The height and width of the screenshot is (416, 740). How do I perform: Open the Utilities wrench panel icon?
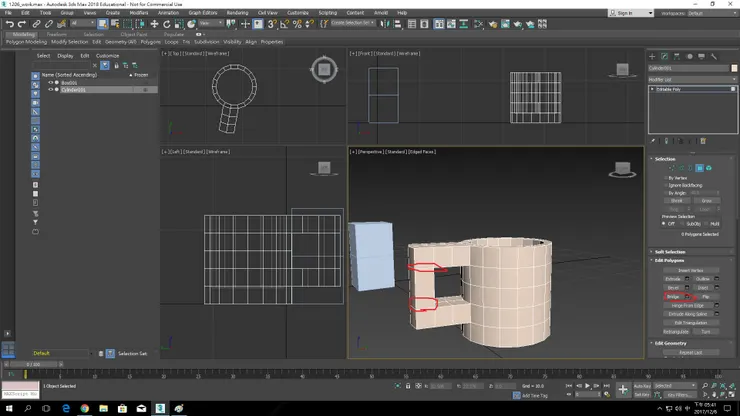pos(714,57)
